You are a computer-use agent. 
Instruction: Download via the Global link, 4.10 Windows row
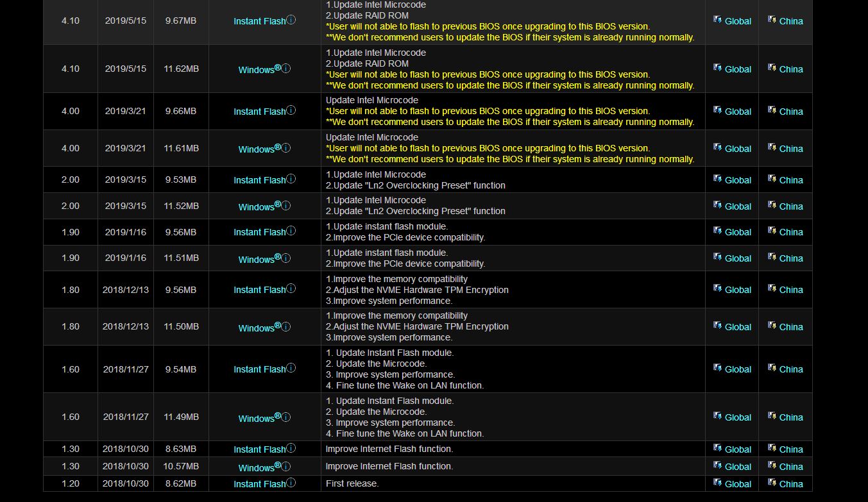coord(738,69)
